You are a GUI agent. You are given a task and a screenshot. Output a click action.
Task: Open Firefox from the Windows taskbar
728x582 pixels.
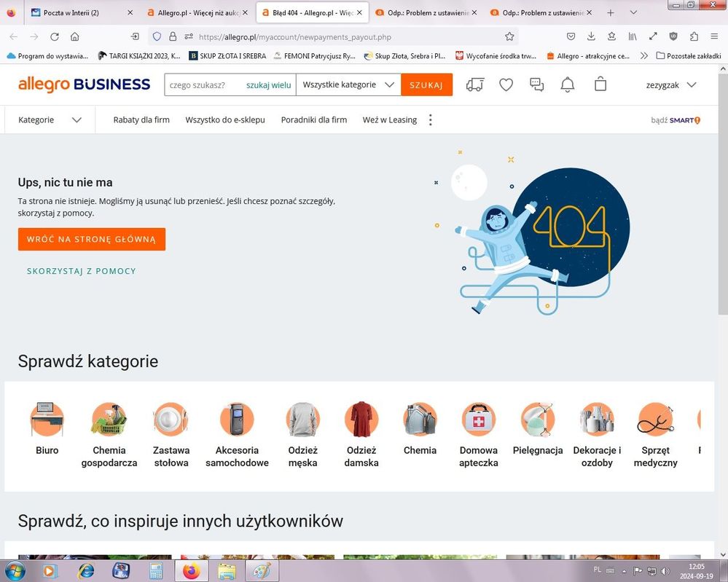tap(191, 571)
